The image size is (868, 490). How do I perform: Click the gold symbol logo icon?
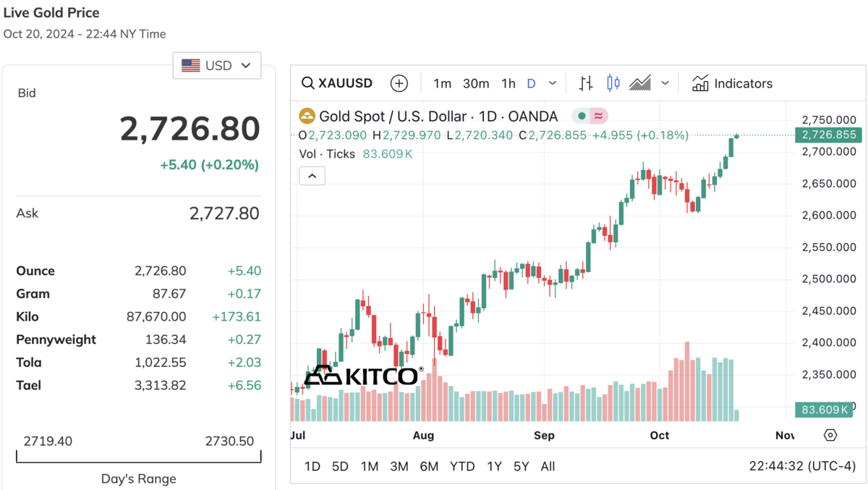tap(307, 117)
